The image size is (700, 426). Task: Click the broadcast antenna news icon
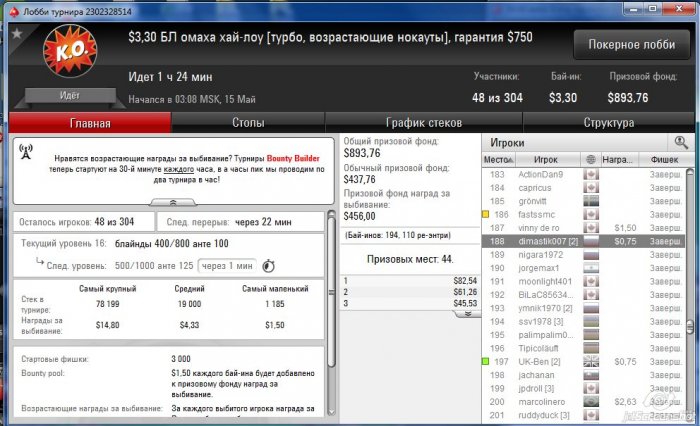26,151
